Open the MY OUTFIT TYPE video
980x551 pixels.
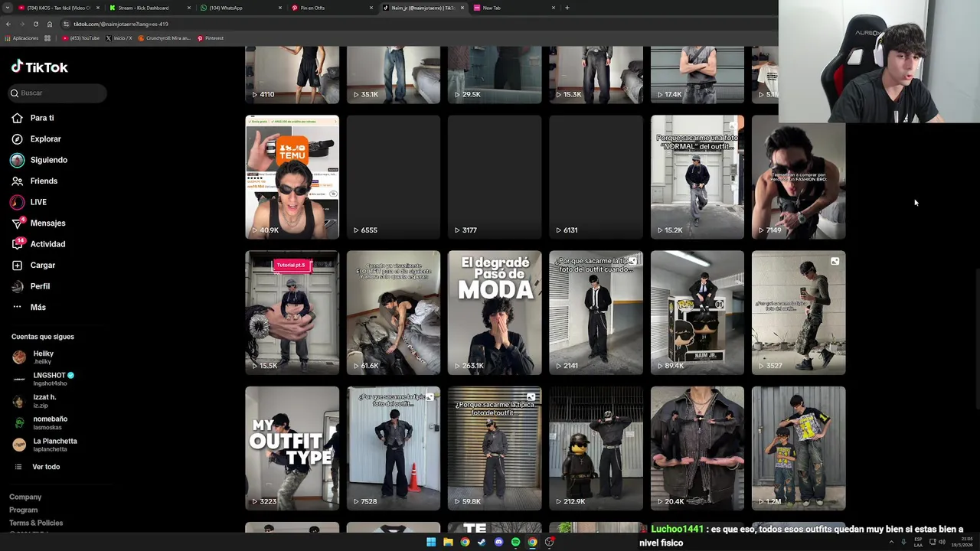[292, 448]
